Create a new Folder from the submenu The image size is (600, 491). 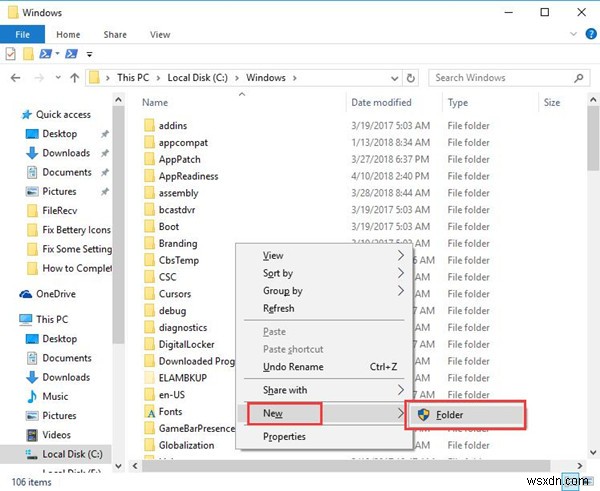(465, 414)
